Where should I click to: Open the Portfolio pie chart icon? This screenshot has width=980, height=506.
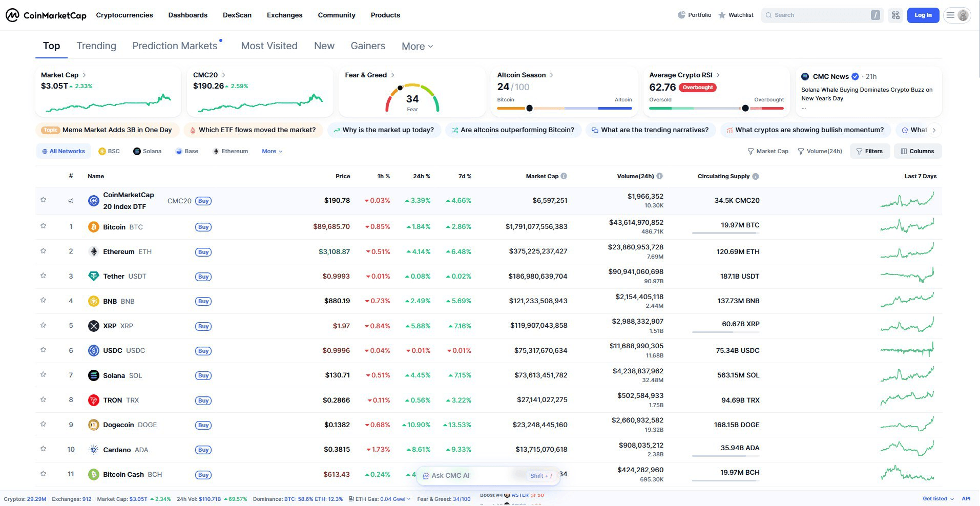(x=681, y=15)
